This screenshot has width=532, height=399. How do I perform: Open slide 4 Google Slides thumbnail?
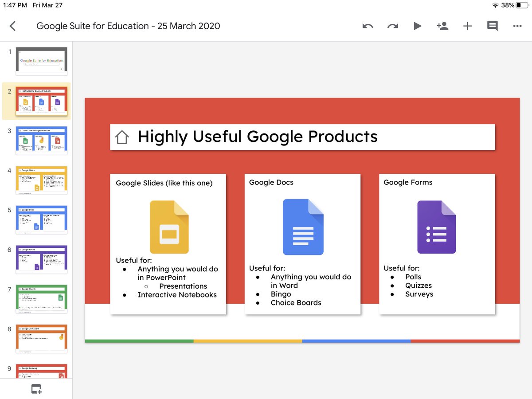click(42, 180)
